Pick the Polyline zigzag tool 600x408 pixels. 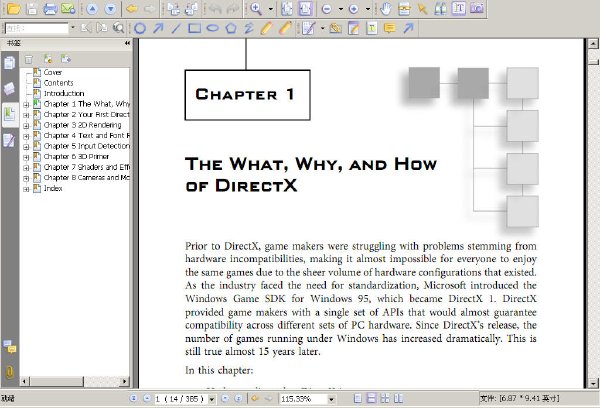click(249, 28)
